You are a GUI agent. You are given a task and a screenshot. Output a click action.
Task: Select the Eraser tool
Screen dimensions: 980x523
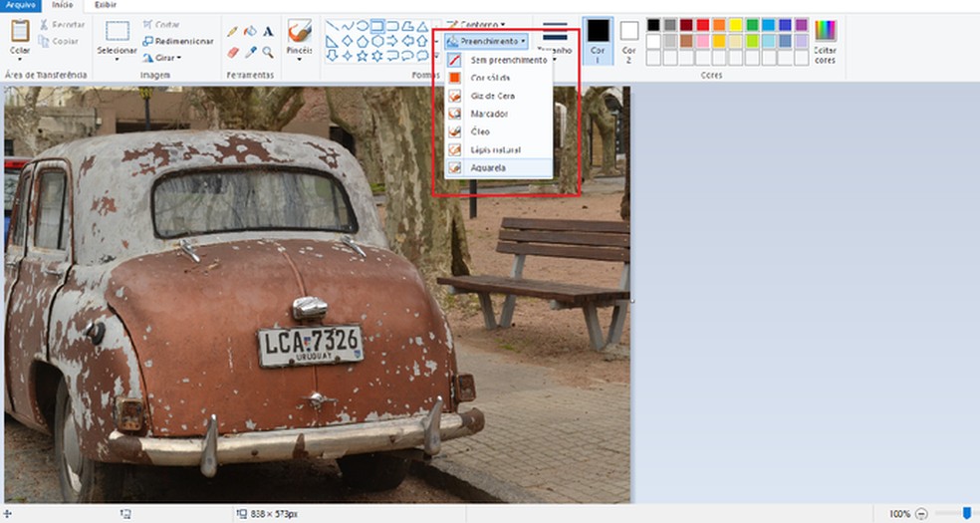tap(232, 53)
